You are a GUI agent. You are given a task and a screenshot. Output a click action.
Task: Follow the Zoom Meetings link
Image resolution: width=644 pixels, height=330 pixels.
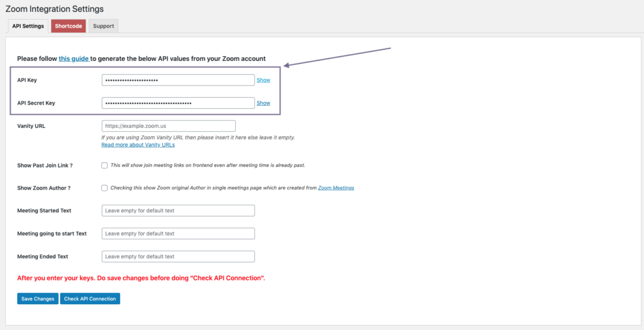pyautogui.click(x=336, y=188)
